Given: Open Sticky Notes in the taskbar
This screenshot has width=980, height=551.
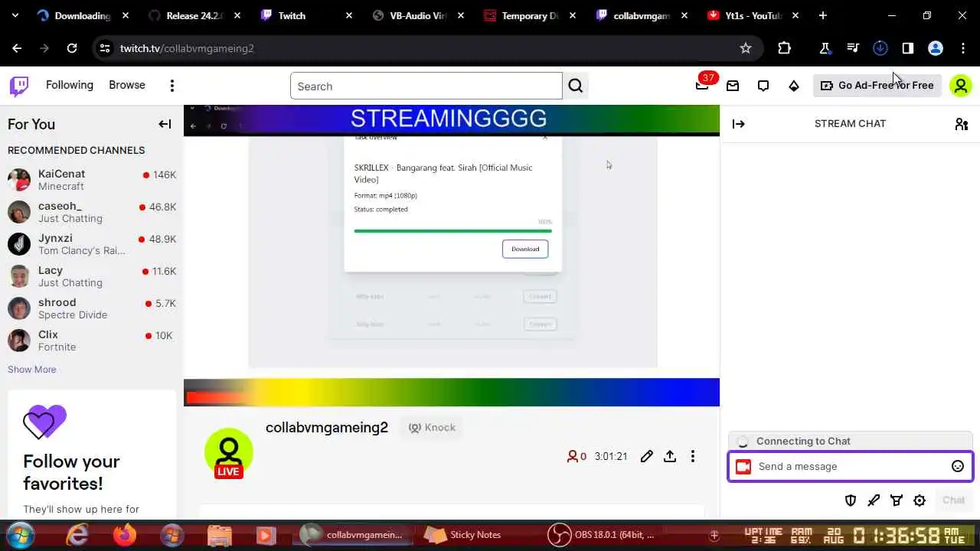Looking at the screenshot, I should (x=463, y=535).
